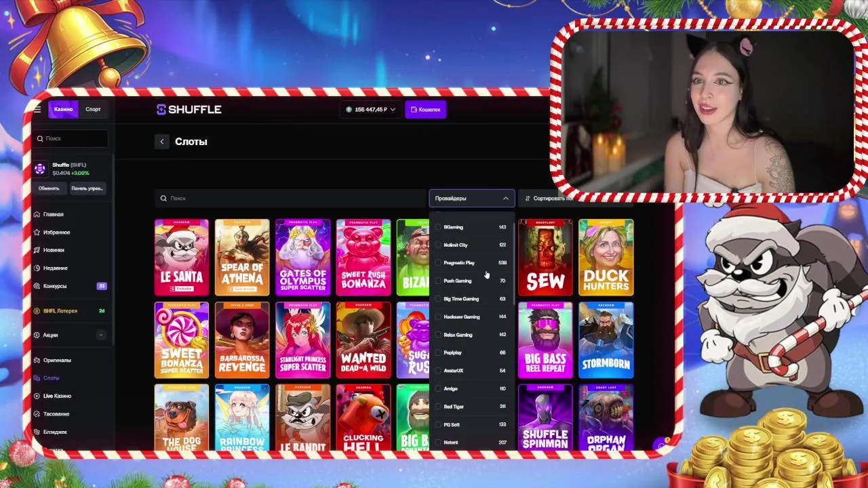Image resolution: width=868 pixels, height=488 pixels.
Task: Go back with the arrow beside Слоты
Action: click(161, 142)
